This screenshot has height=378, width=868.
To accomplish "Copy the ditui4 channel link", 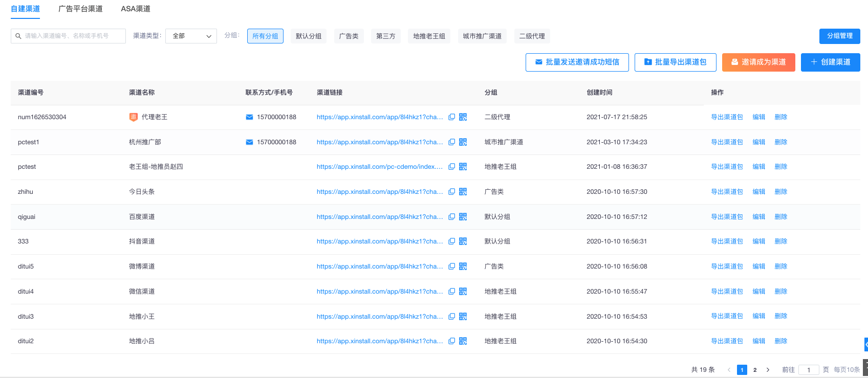I will (x=452, y=292).
